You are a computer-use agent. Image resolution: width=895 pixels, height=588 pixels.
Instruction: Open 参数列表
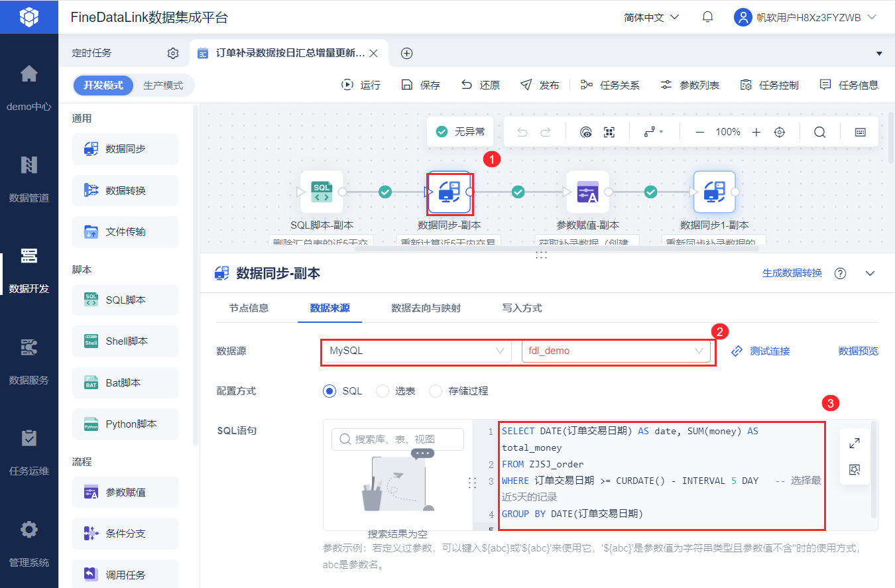(689, 85)
